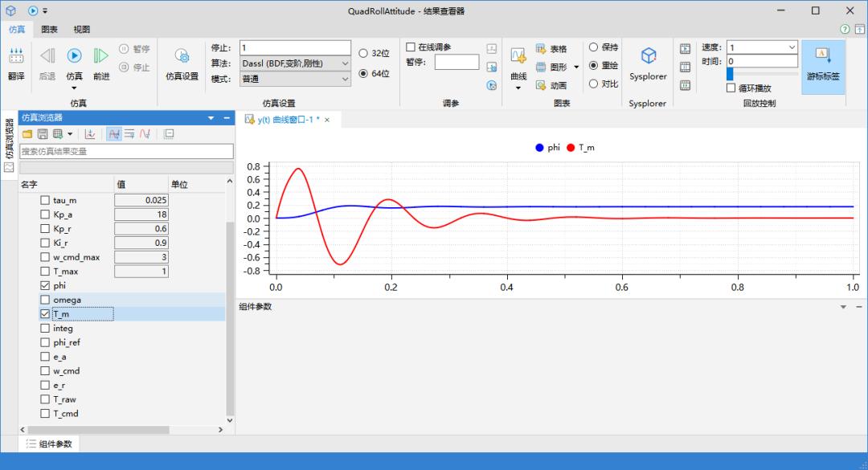Switch to the 仿真 ribbon tab
Viewport: 868px width, 470px height.
pyautogui.click(x=17, y=30)
